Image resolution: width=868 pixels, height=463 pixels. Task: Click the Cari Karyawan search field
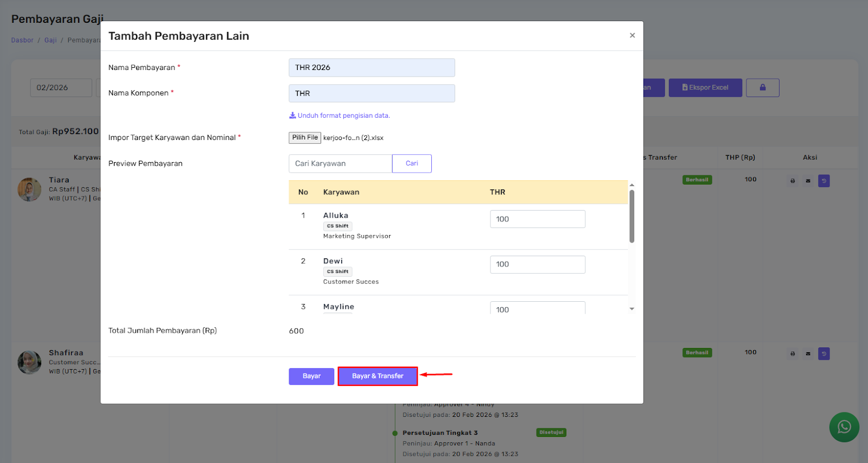click(x=340, y=163)
